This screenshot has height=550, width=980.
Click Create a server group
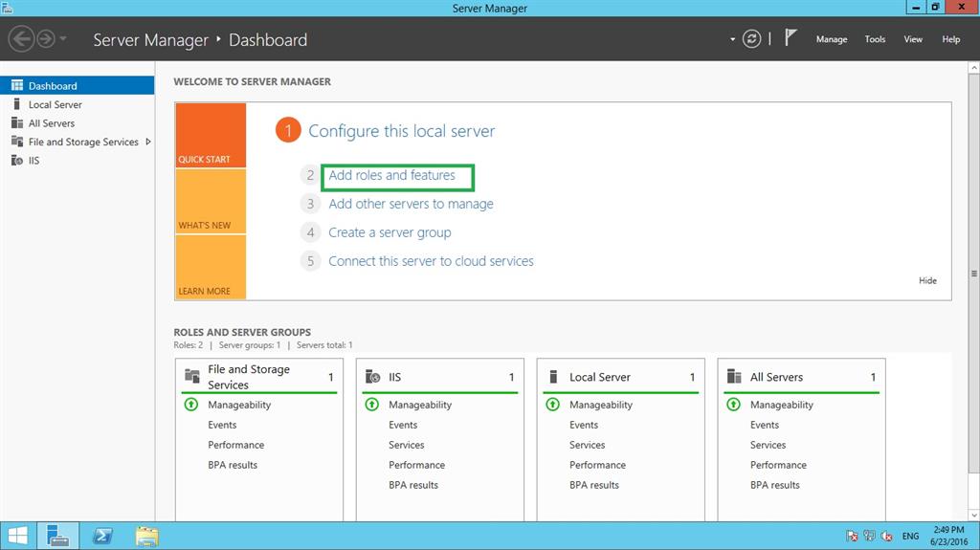(x=390, y=232)
